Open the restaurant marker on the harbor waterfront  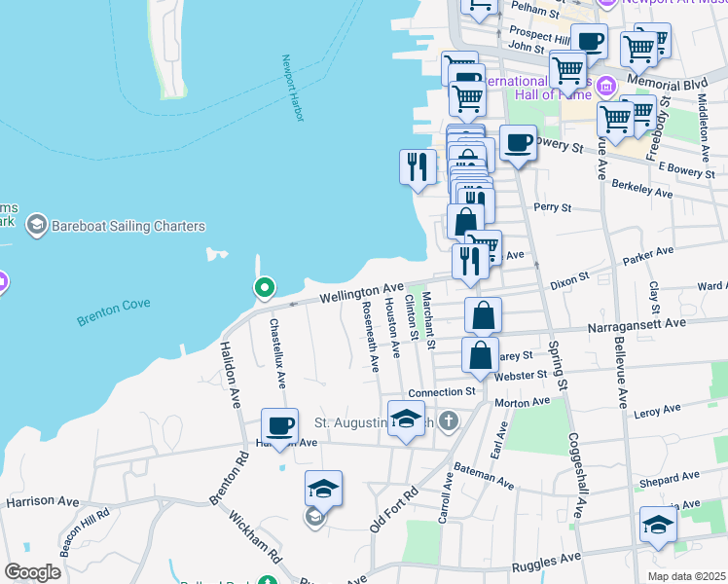pos(418,170)
